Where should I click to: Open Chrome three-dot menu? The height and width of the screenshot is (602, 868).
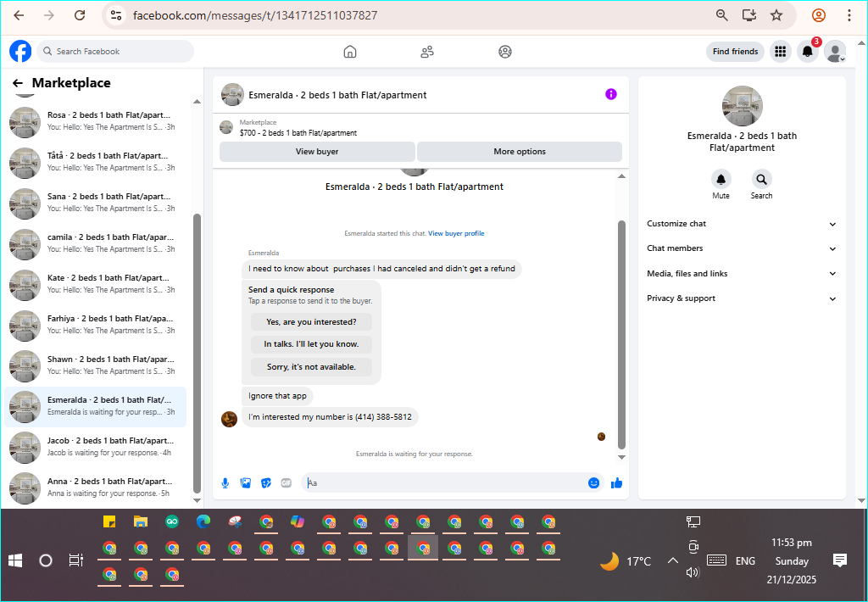tap(849, 15)
